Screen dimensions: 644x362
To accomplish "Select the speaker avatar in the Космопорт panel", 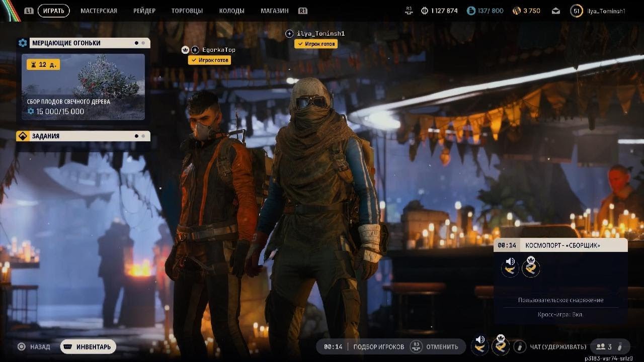I will click(x=510, y=267).
